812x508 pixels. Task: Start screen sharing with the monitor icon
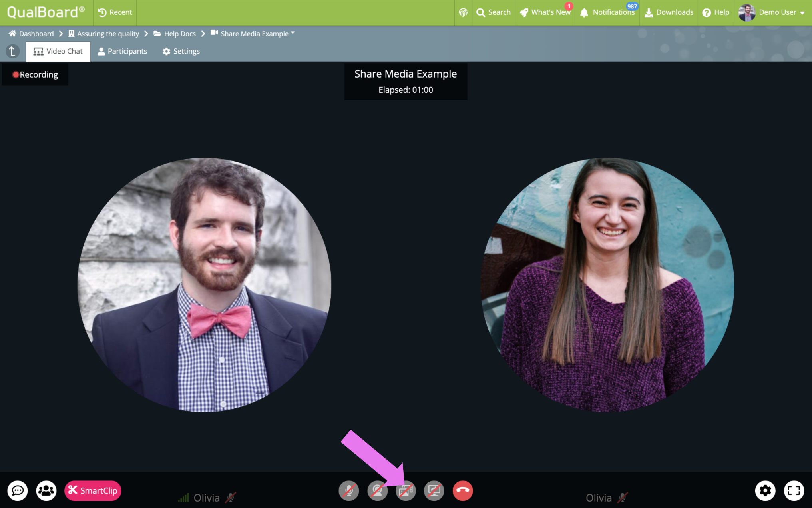(x=434, y=490)
